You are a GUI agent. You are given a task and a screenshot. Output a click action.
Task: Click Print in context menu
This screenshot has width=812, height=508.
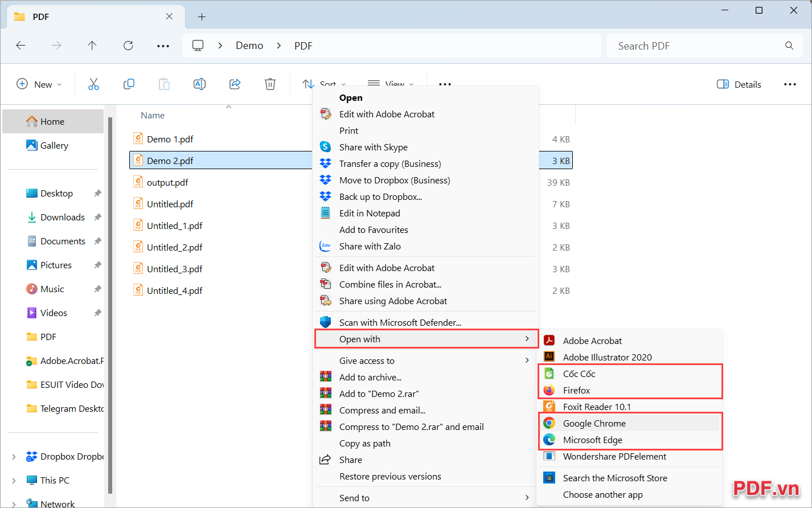[426, 130]
